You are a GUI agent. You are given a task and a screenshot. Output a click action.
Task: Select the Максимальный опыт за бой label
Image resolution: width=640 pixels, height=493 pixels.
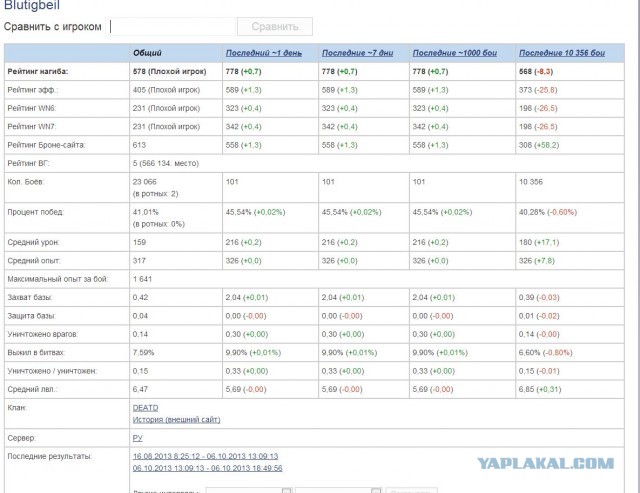coord(58,279)
